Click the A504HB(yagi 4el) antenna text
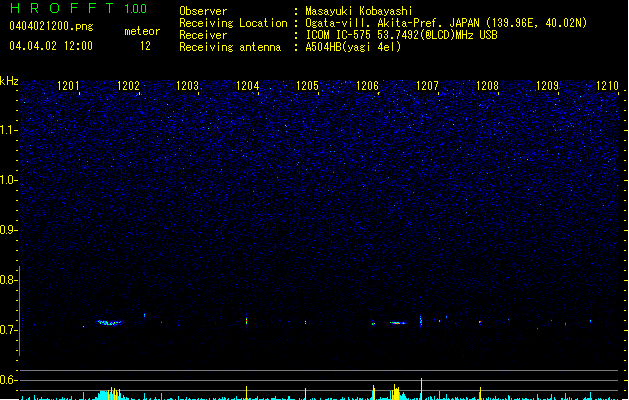 coord(353,47)
